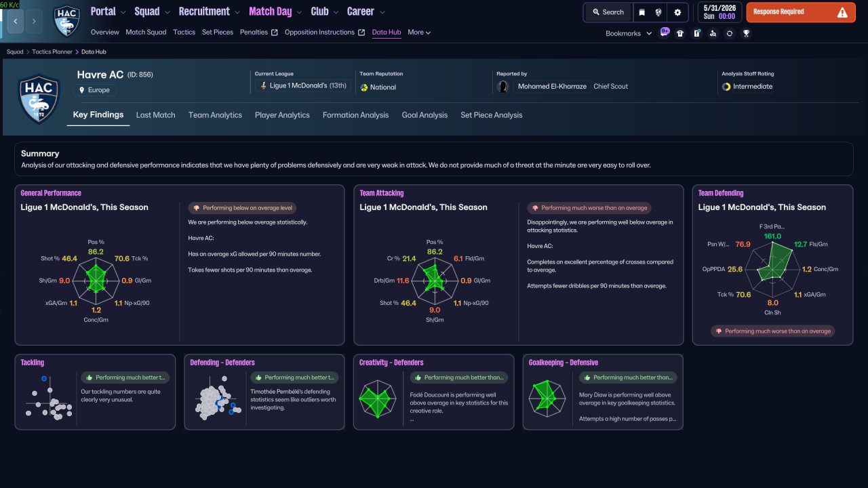Screen dimensions: 868x488
Task: Open the General Performance radar chart
Action: [x=96, y=279]
